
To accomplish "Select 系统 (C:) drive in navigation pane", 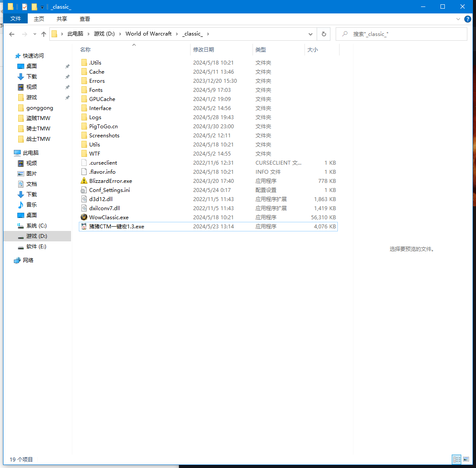I will point(36,226).
